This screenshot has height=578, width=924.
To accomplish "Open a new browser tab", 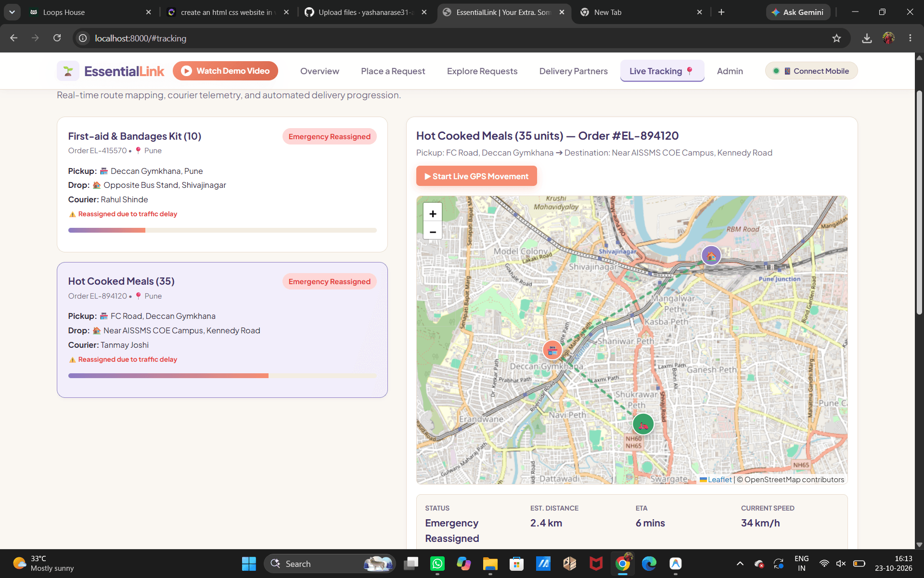I will [x=721, y=12].
